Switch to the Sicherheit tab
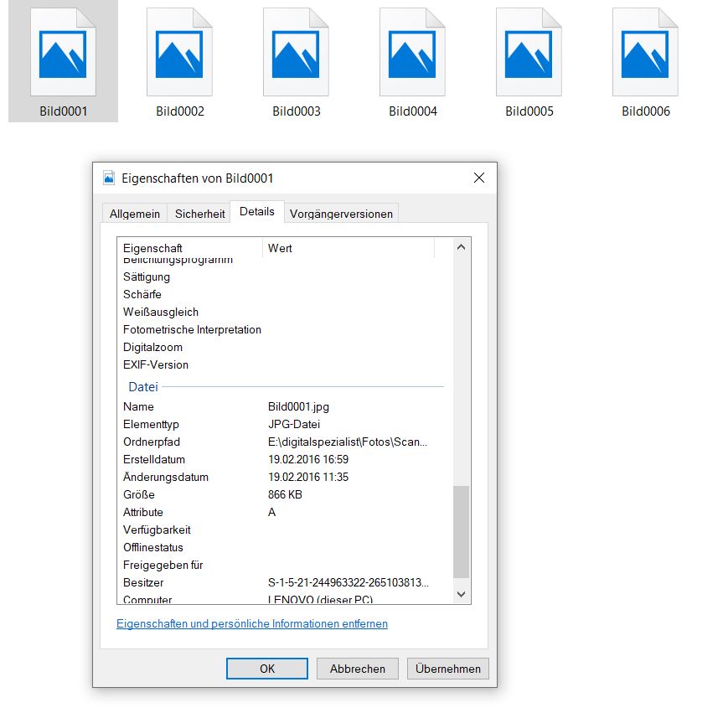The height and width of the screenshot is (713, 728). [x=199, y=214]
